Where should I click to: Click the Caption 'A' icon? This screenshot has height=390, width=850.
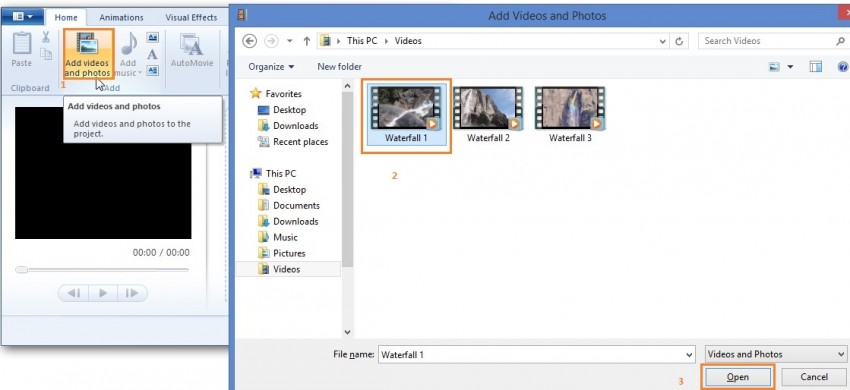tap(153, 54)
